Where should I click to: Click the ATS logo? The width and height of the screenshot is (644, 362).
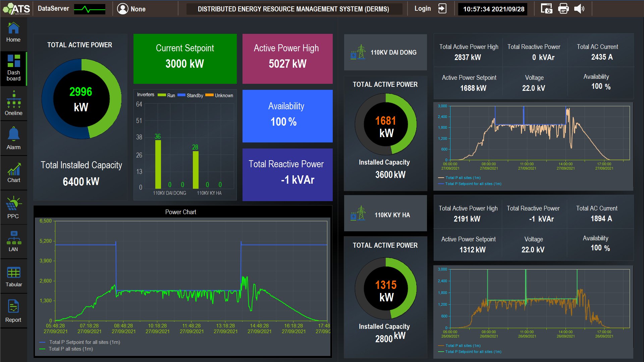[x=16, y=9]
